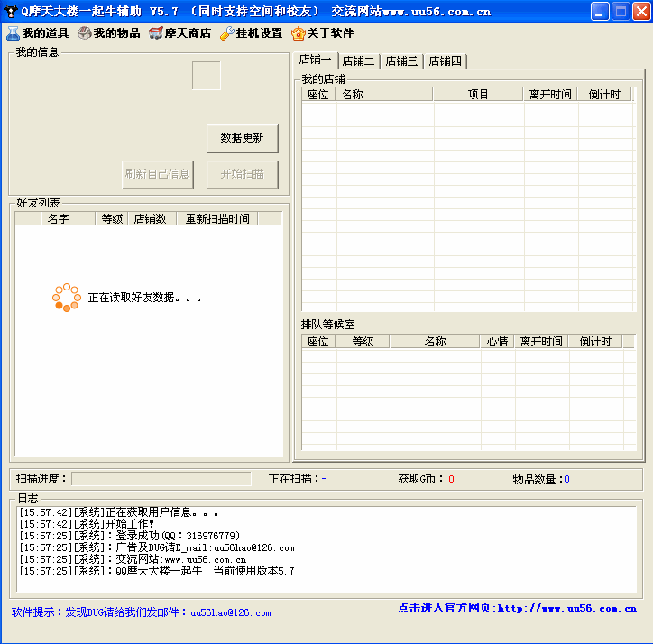Click the log line 正在获取用户信息

coord(119,512)
